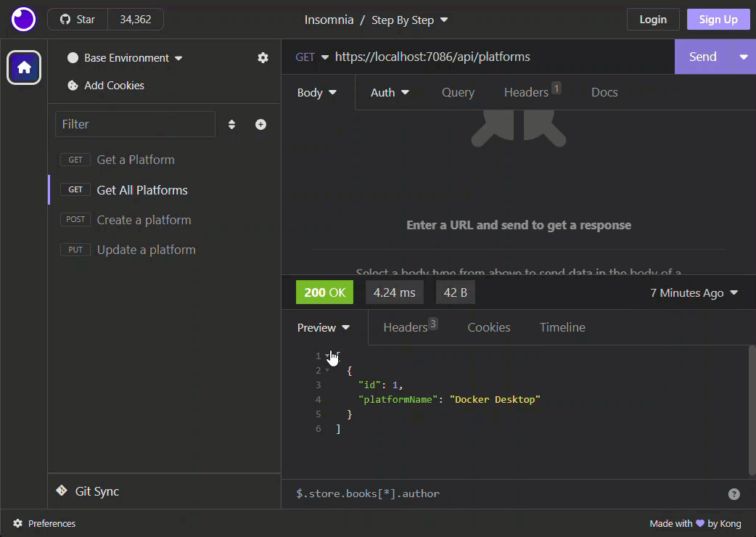This screenshot has width=756, height=537.
Task: Click the 42 B response size
Action: tap(455, 292)
